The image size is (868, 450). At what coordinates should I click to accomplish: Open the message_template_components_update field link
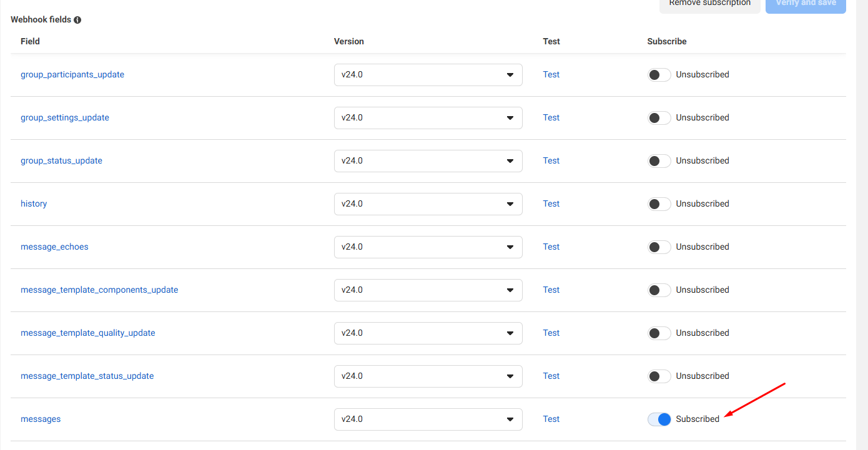(x=99, y=290)
